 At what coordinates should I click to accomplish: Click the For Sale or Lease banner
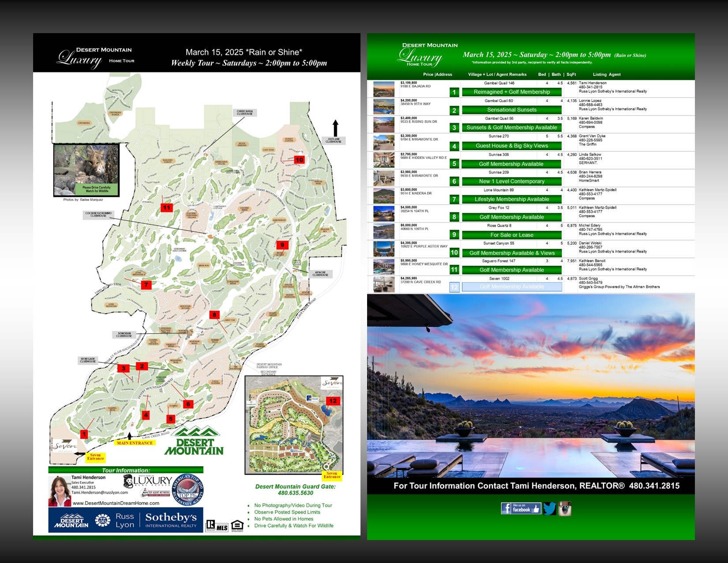(x=511, y=235)
